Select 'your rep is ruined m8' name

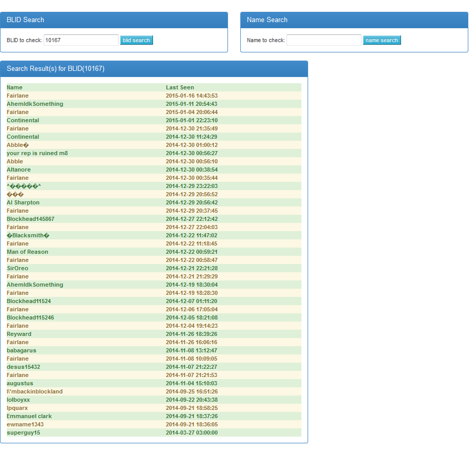[37, 153]
